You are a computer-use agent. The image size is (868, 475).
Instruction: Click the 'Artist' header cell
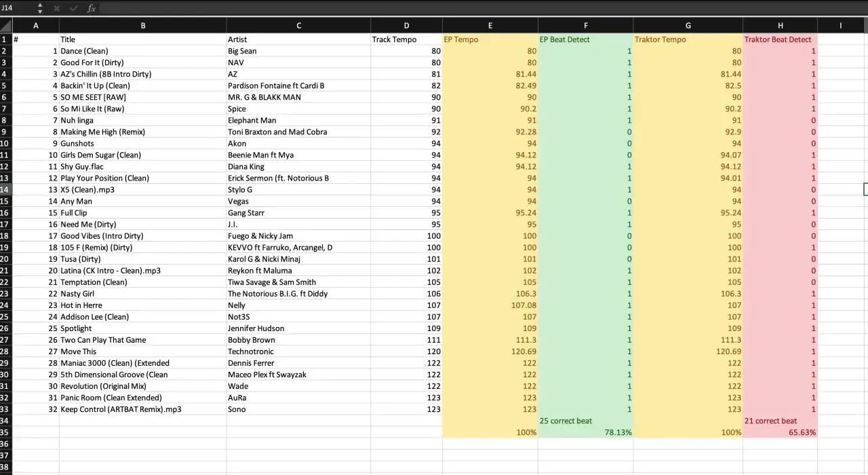298,39
